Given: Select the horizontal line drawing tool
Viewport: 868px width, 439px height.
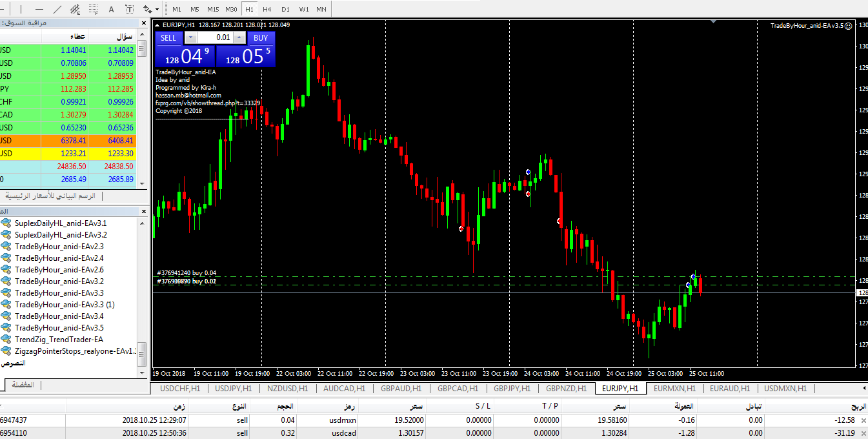Looking at the screenshot, I should [39, 10].
